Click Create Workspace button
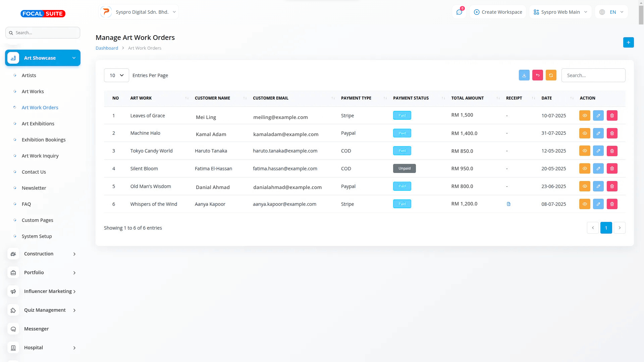 (x=498, y=12)
